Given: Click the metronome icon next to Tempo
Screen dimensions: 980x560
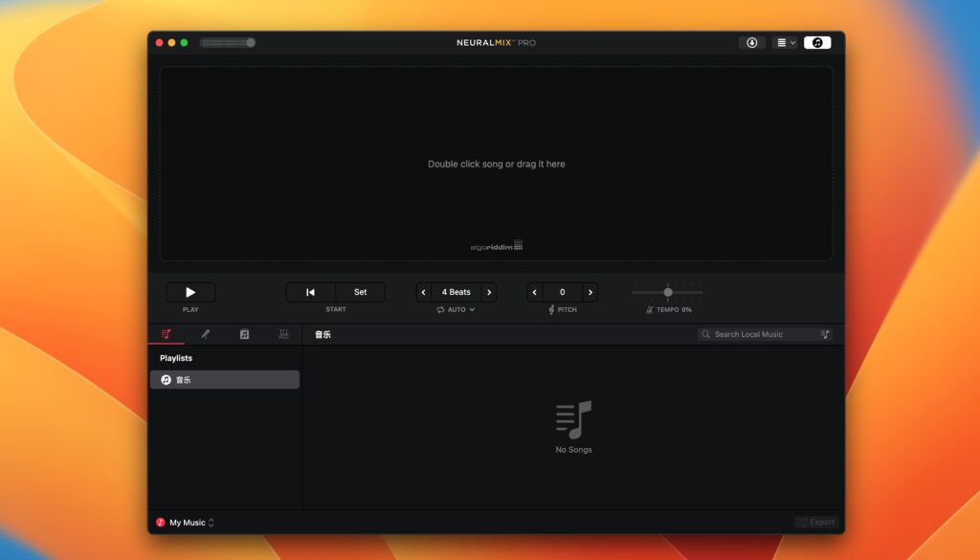Looking at the screenshot, I should tap(649, 308).
